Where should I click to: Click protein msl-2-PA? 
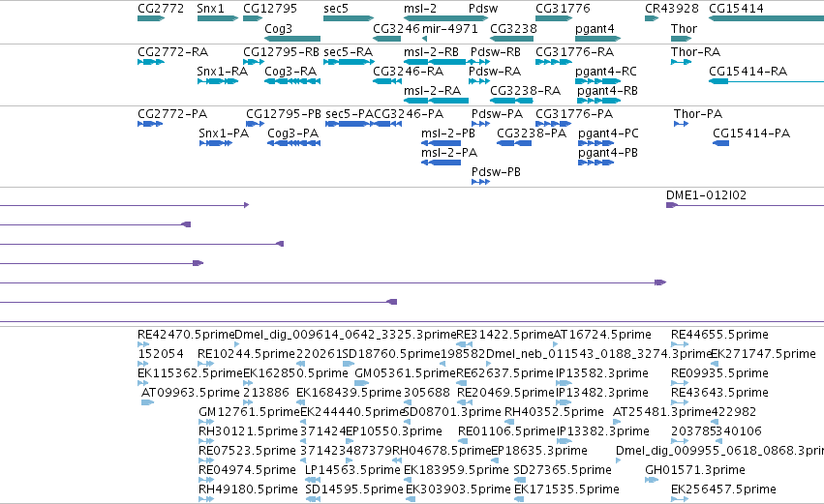tap(441, 163)
